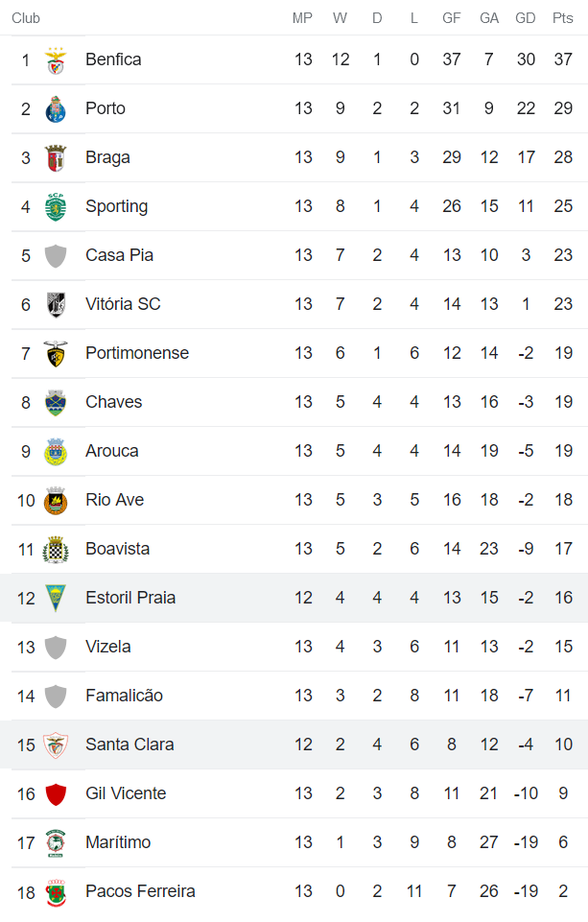The image size is (588, 922).
Task: Click the Marítimo club crest icon
Action: coord(56,843)
